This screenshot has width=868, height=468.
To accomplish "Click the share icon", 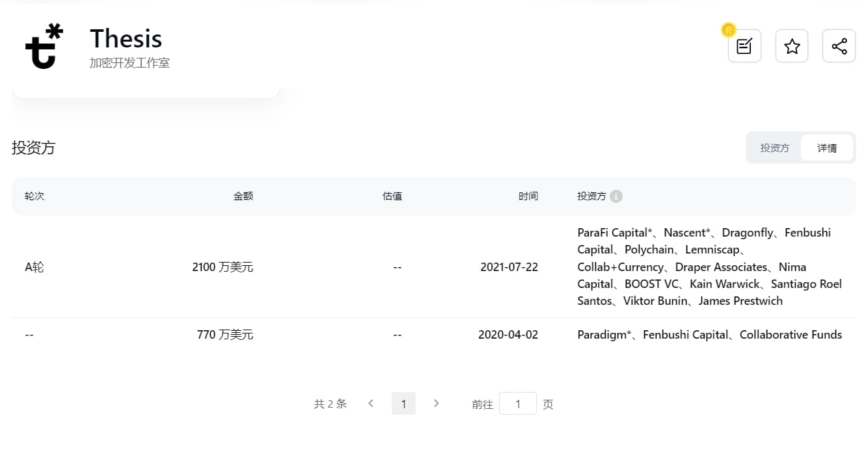I will [x=839, y=46].
